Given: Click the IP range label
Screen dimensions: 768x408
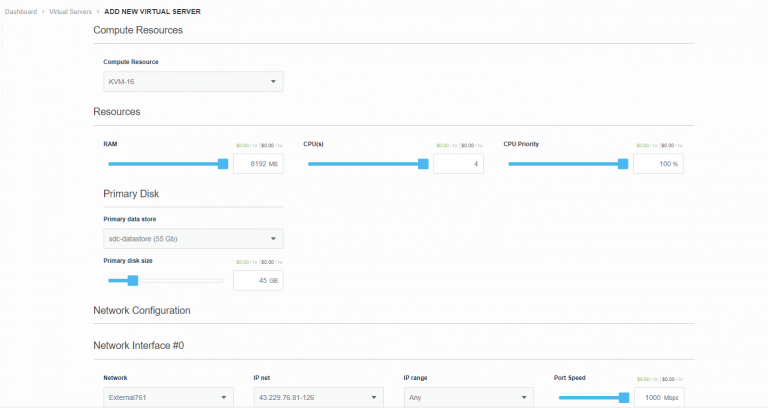Looking at the screenshot, I should coord(415,378).
